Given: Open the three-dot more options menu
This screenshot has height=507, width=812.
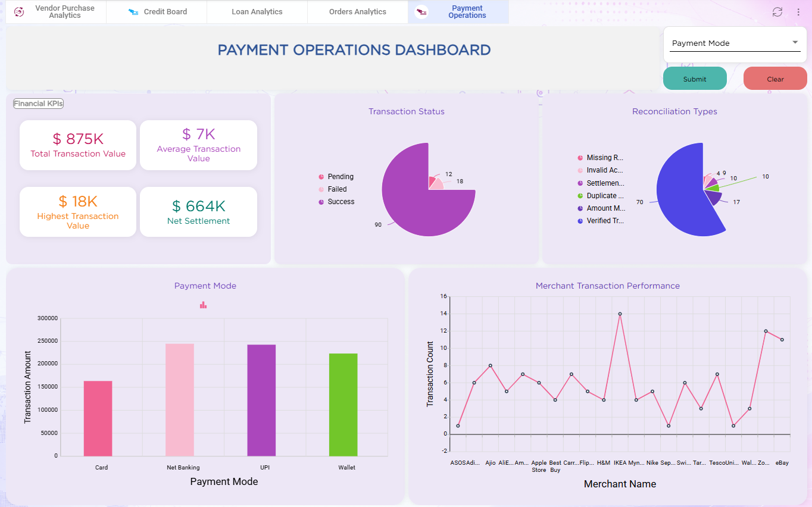Looking at the screenshot, I should [798, 12].
